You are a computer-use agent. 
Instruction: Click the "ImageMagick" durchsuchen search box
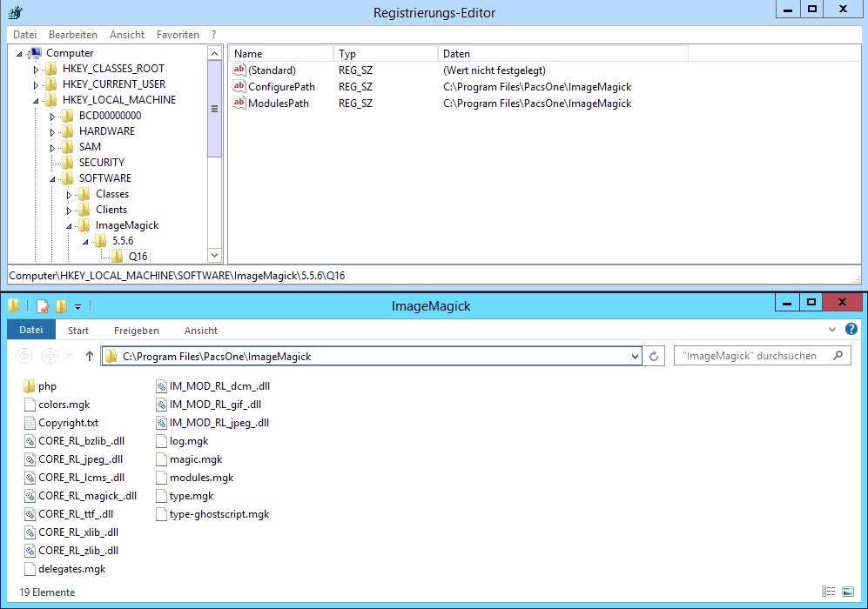tap(763, 356)
